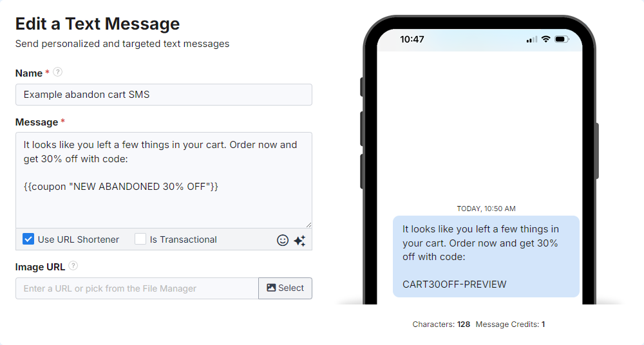Click the AI sparkle assistant icon
Screen dimensions: 644x345
(299, 240)
